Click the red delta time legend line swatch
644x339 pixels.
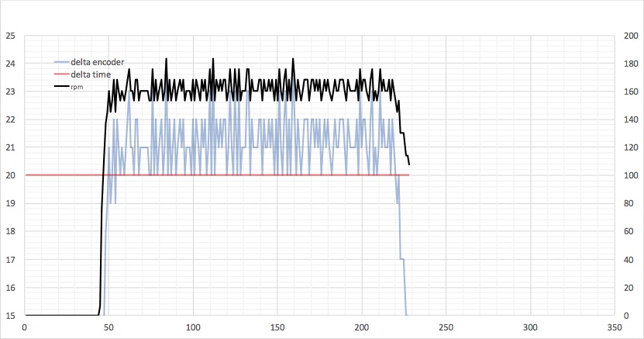[x=61, y=74]
